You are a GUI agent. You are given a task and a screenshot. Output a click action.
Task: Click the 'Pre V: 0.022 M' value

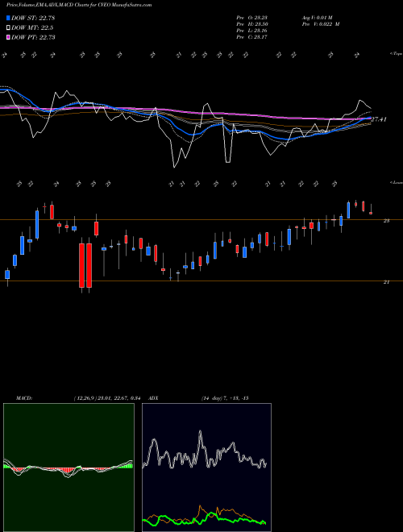(320, 24)
